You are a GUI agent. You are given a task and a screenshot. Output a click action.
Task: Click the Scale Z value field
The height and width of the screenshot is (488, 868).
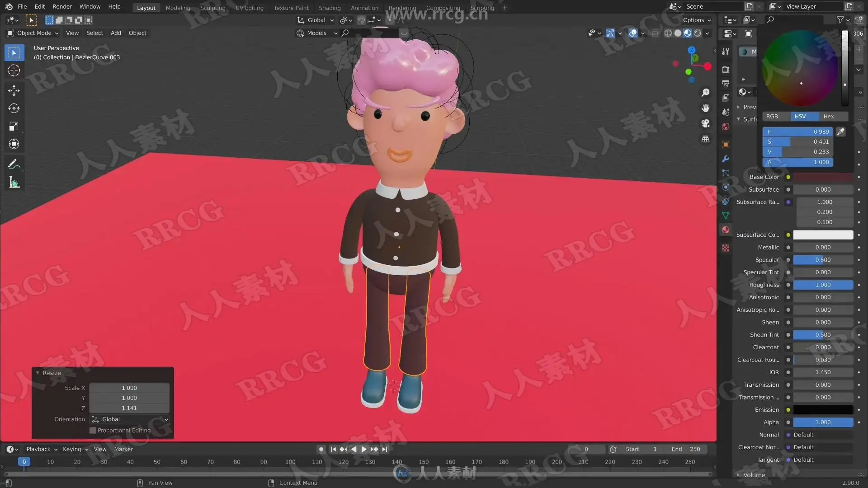coord(129,408)
